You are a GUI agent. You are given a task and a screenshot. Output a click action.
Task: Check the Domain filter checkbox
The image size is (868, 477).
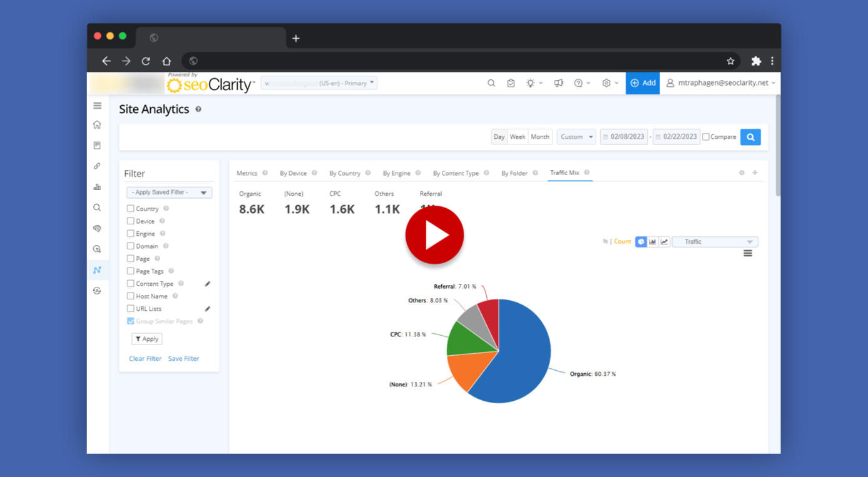pos(130,246)
